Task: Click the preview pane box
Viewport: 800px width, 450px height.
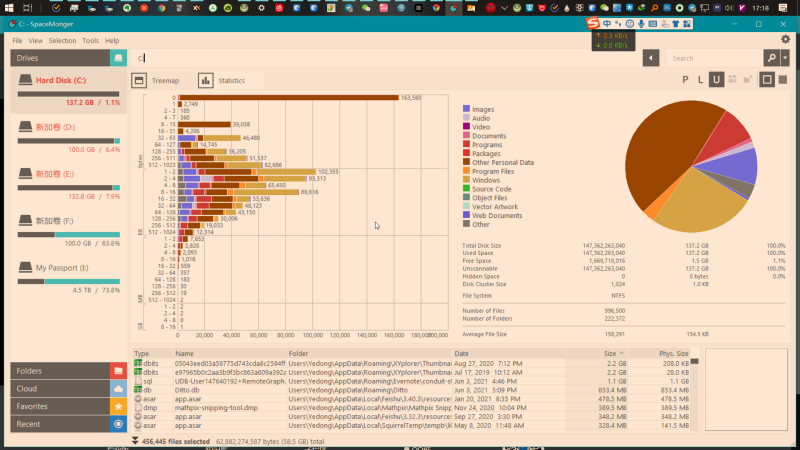Action: click(746, 390)
